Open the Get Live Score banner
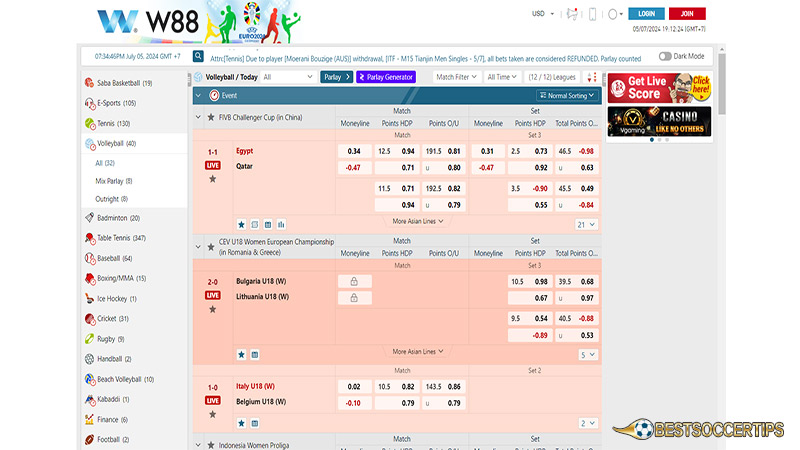The width and height of the screenshot is (800, 450). [659, 88]
